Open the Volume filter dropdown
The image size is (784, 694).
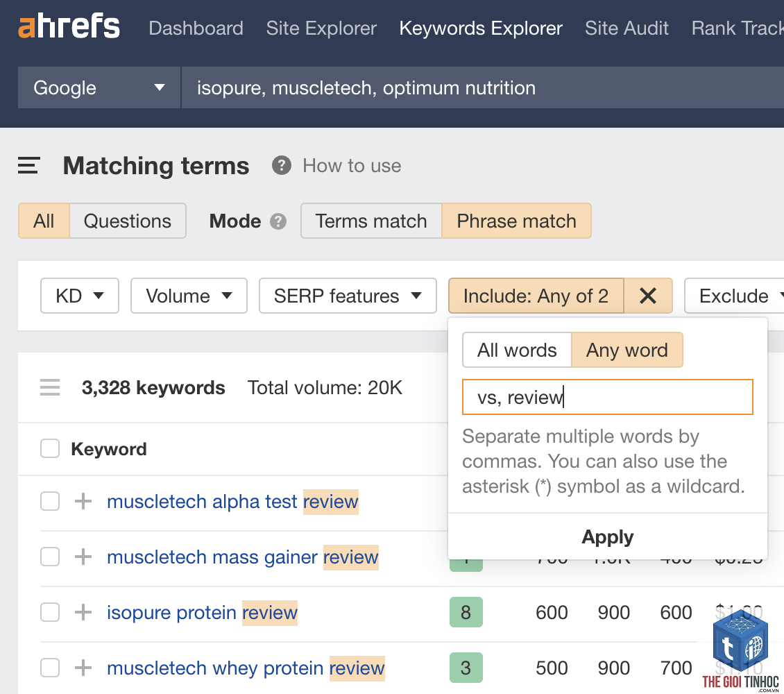coord(189,296)
